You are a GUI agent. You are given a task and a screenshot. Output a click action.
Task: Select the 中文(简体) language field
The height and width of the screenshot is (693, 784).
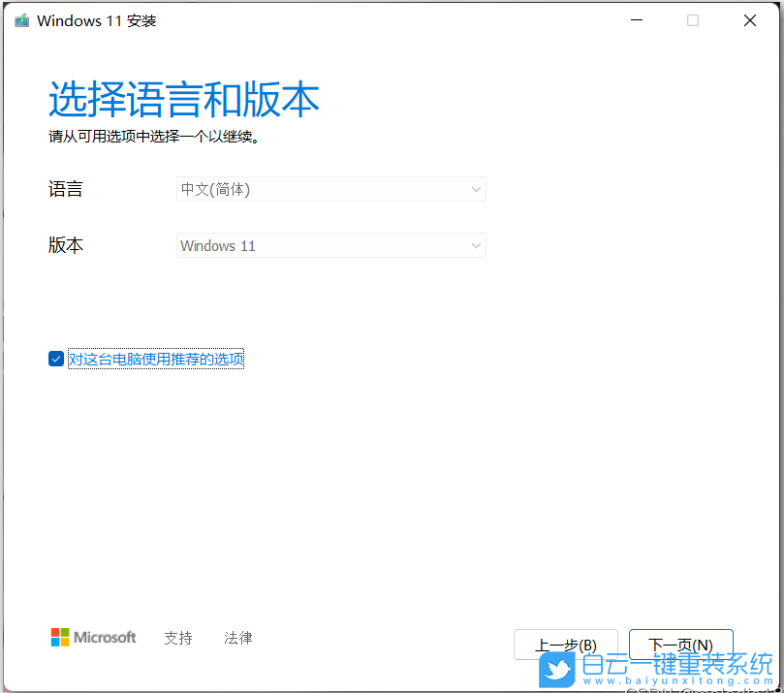291,189
